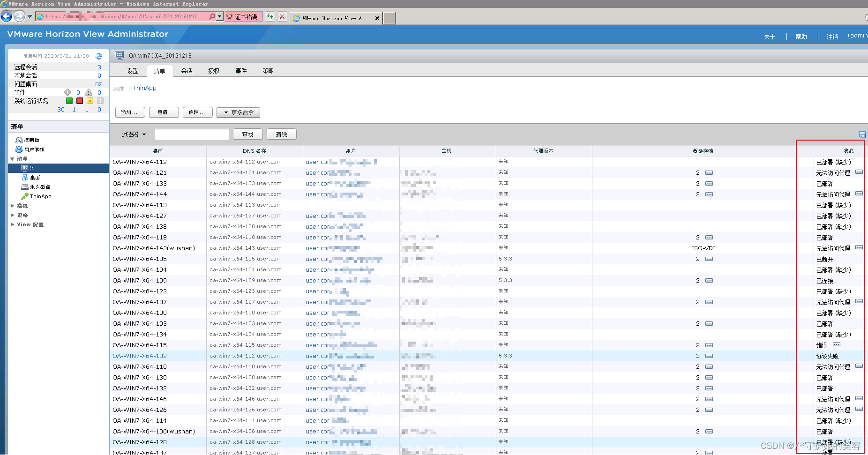Collapse the inventory tree node

click(12, 159)
